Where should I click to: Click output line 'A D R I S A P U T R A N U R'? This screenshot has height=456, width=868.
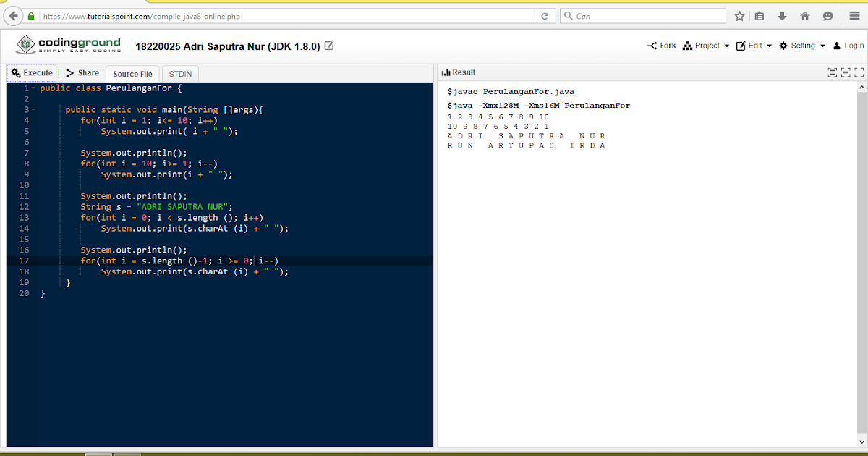click(526, 136)
